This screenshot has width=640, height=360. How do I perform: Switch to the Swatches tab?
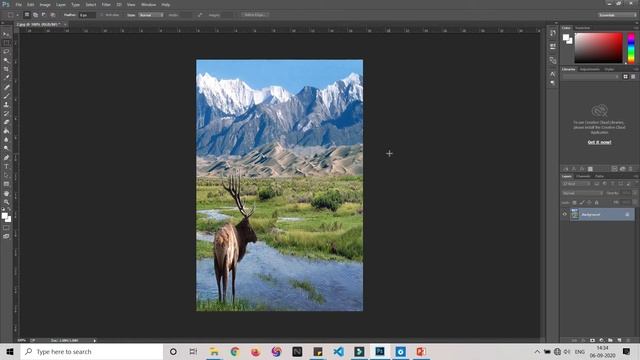(582, 28)
